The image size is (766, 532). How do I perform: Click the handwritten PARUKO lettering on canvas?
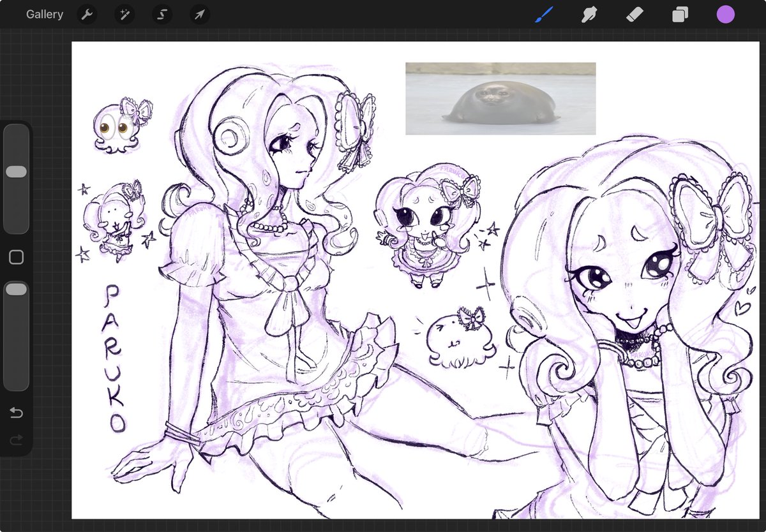tap(114, 358)
